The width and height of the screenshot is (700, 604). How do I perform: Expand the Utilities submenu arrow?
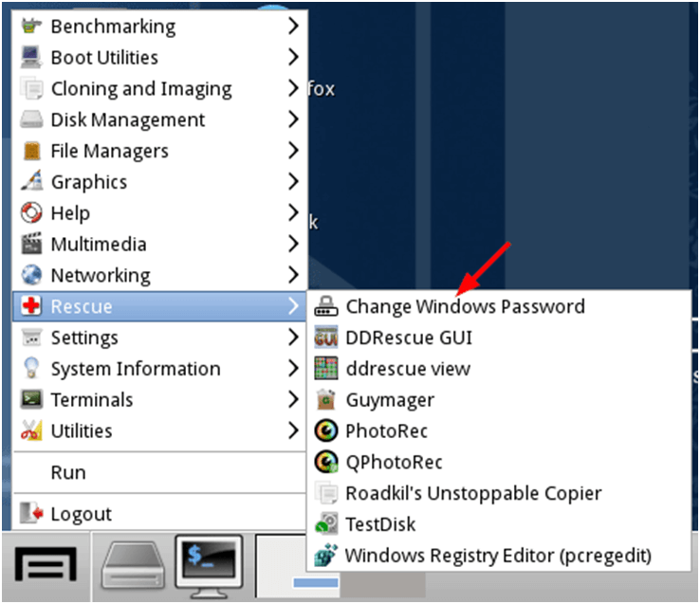tap(293, 430)
